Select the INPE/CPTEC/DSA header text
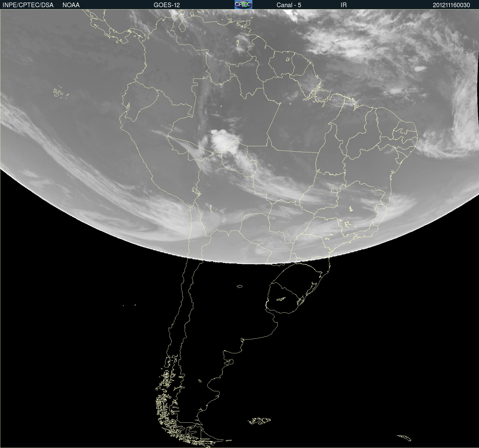This screenshot has width=479, height=448. click(x=28, y=5)
